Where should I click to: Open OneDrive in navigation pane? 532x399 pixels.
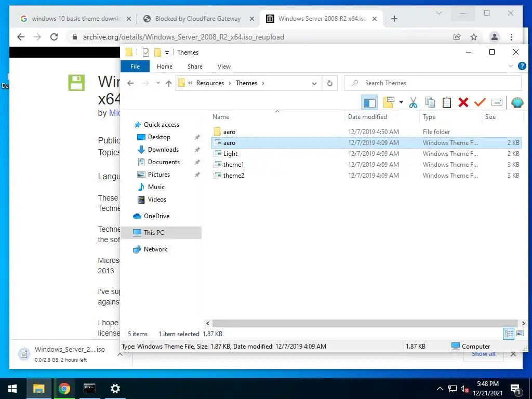(156, 216)
